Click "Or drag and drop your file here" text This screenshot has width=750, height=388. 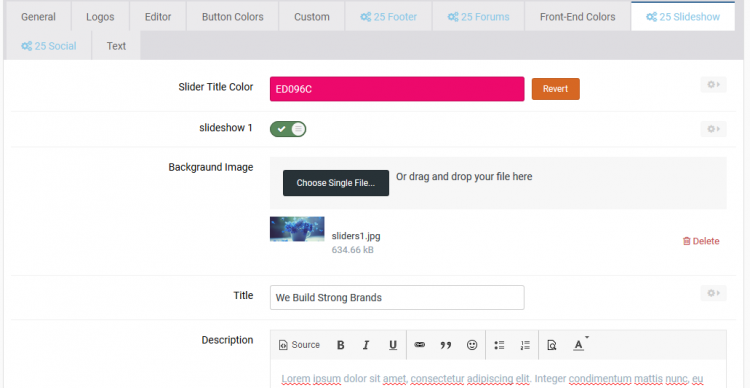(464, 177)
